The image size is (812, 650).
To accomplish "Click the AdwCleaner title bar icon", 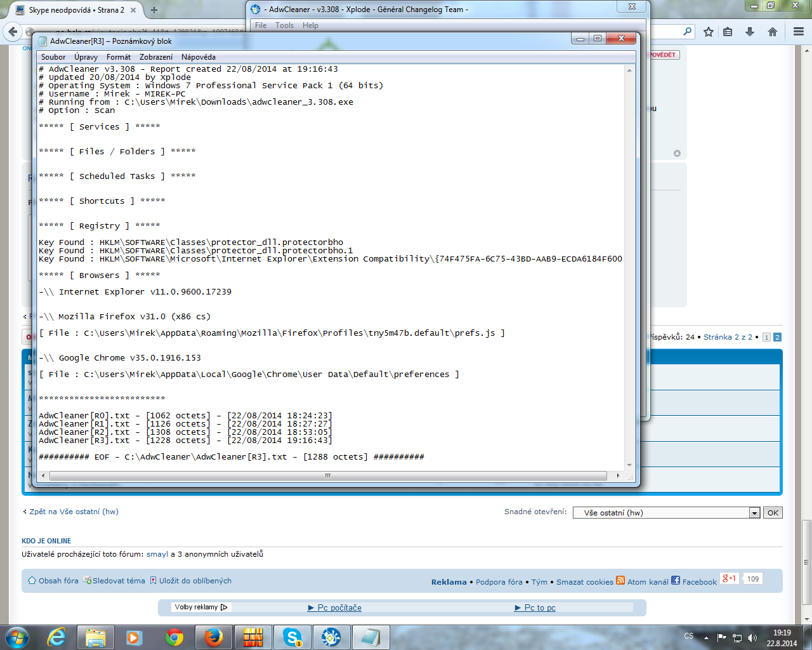I will click(256, 10).
